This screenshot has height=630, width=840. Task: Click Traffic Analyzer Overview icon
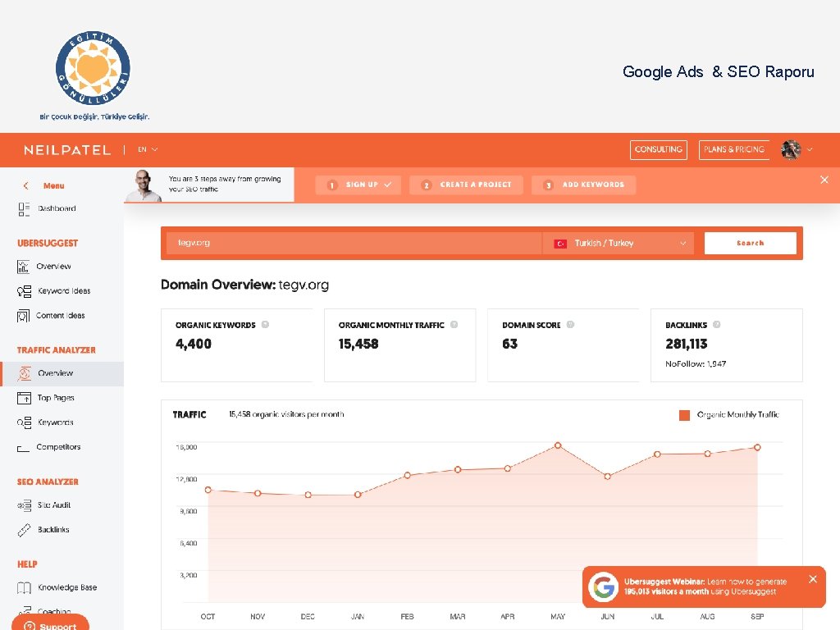pos(24,373)
